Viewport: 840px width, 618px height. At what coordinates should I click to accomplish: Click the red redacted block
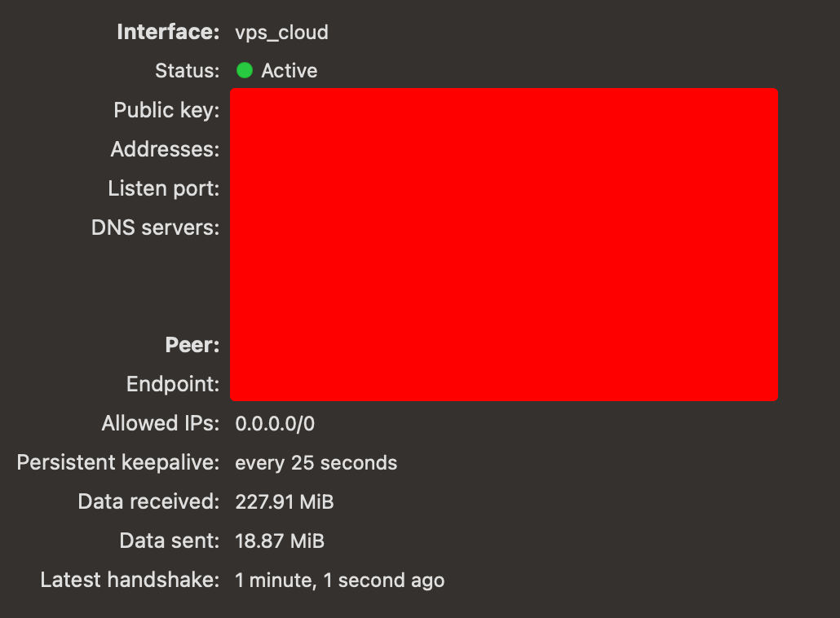(503, 245)
